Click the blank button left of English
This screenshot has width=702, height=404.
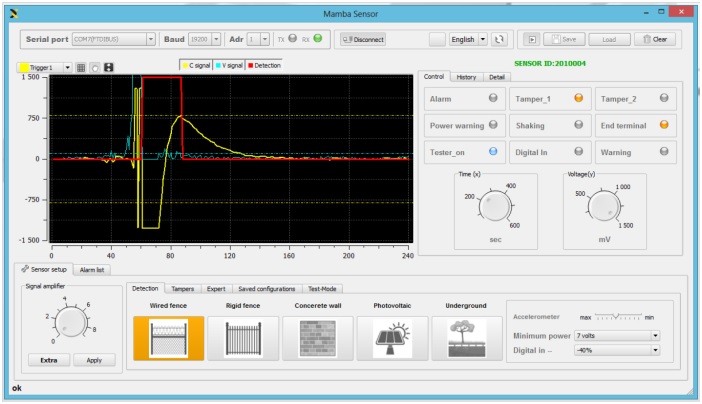pyautogui.click(x=437, y=39)
